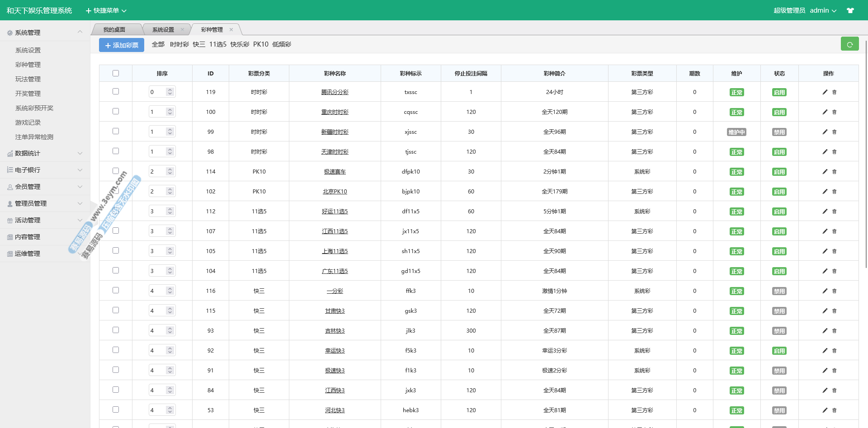
Task: Toggle the select-all checkbox in table header
Action: click(116, 73)
